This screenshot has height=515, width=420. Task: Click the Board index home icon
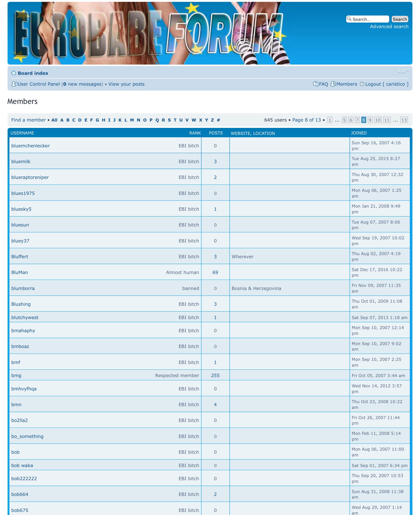14,73
